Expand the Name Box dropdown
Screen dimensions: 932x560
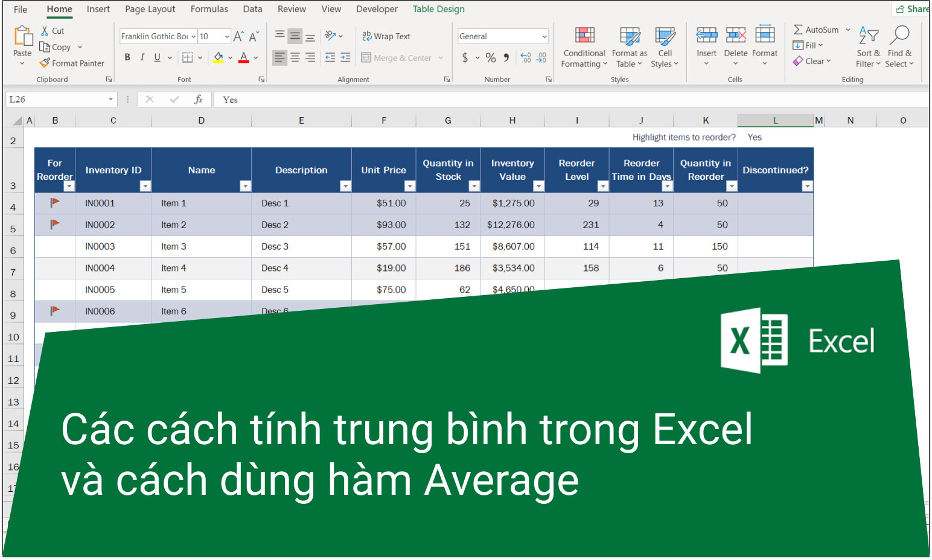pos(111,100)
